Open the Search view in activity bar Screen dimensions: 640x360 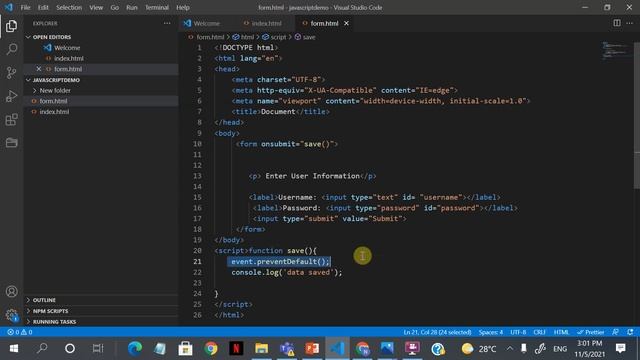pos(11,49)
